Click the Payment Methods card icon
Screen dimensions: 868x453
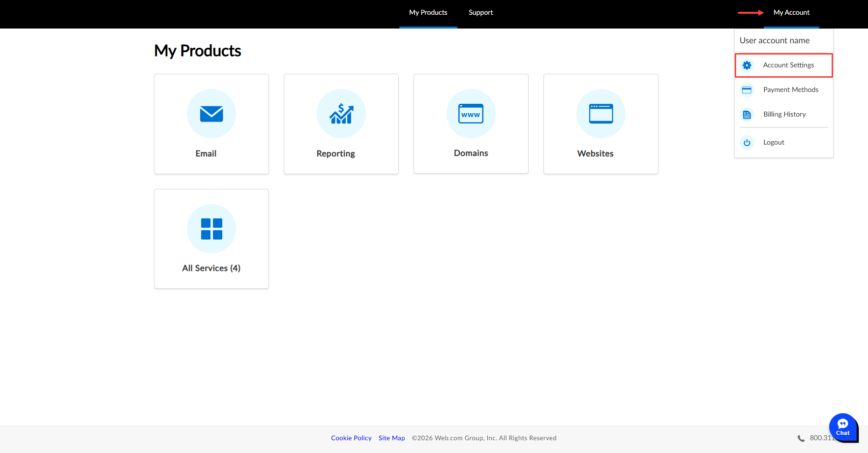point(747,90)
